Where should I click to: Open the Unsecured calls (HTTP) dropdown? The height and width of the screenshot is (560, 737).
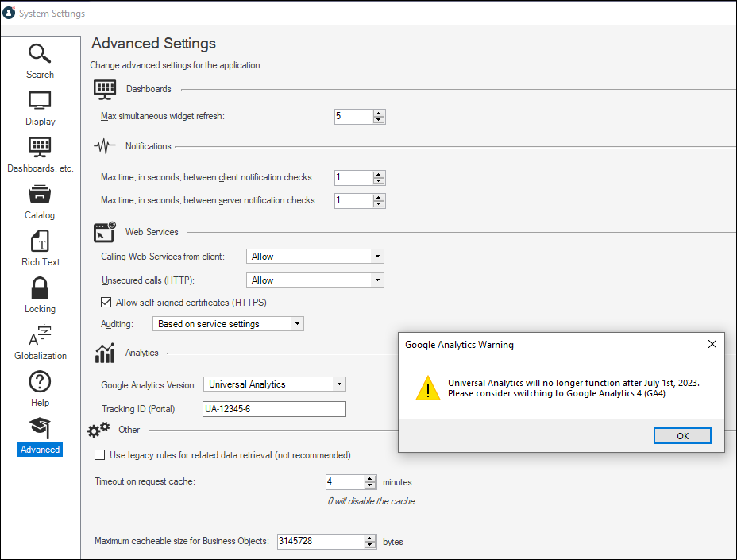tap(315, 280)
